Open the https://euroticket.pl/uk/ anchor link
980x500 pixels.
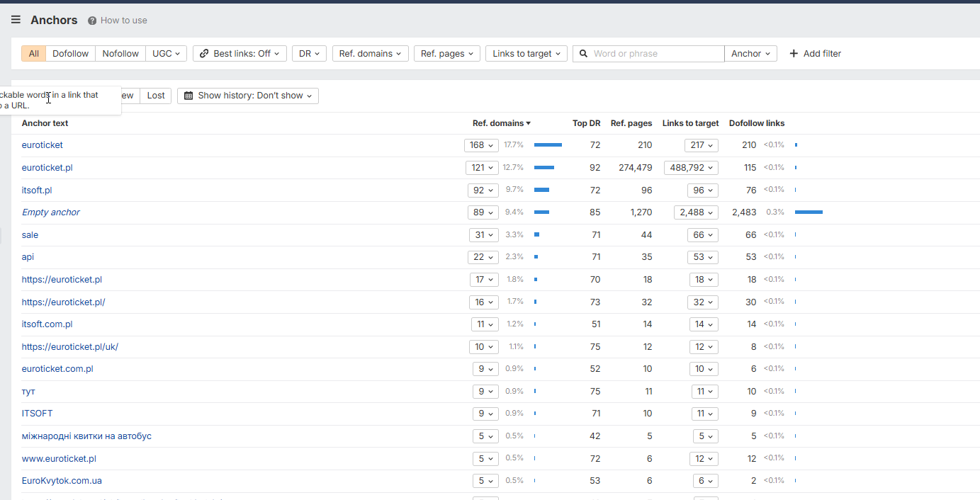70,347
